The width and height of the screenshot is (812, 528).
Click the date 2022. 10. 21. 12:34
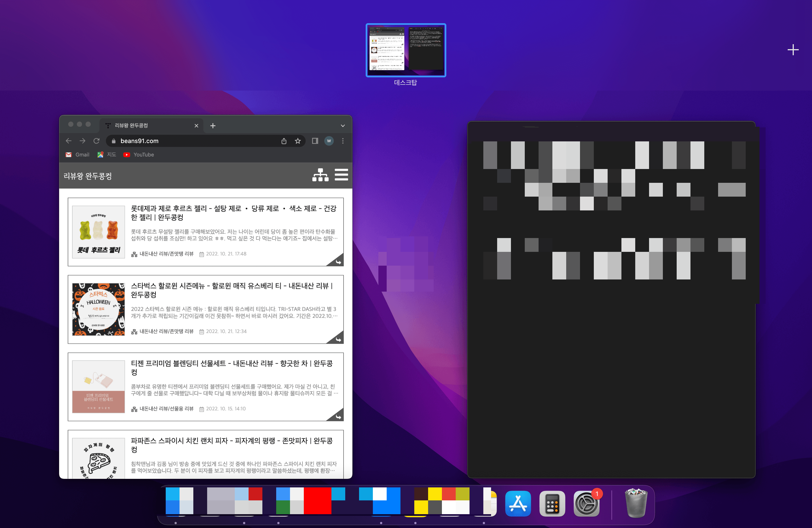pos(226,331)
